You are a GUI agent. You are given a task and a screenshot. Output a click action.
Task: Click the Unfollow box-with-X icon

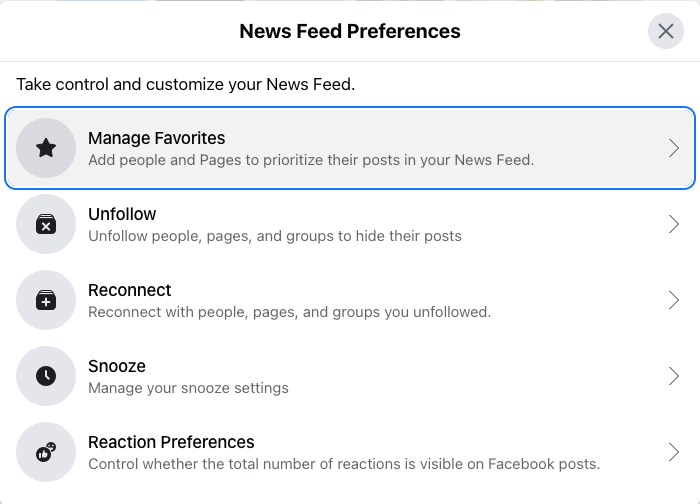point(46,224)
